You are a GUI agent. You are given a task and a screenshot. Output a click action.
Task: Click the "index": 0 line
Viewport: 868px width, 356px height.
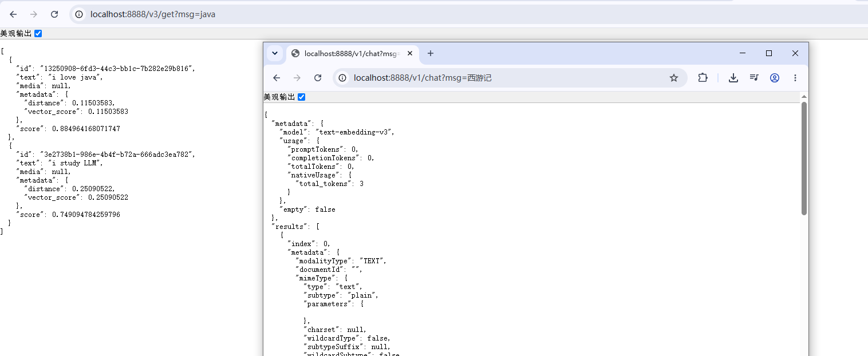[309, 244]
